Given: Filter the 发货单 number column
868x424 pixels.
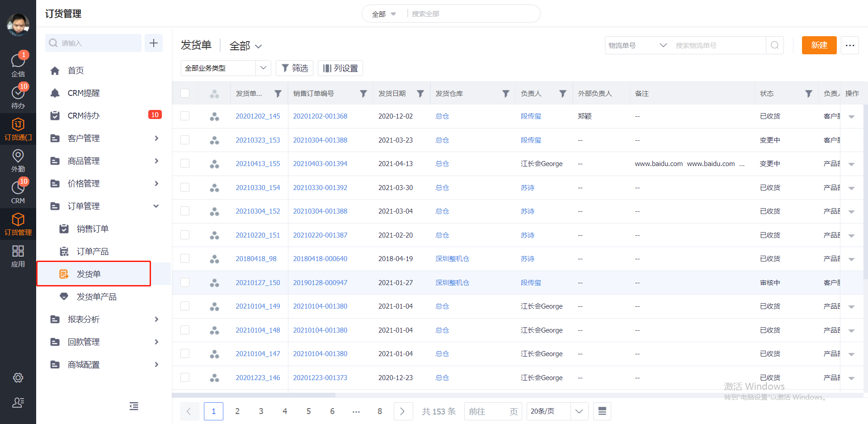Looking at the screenshot, I should point(278,94).
